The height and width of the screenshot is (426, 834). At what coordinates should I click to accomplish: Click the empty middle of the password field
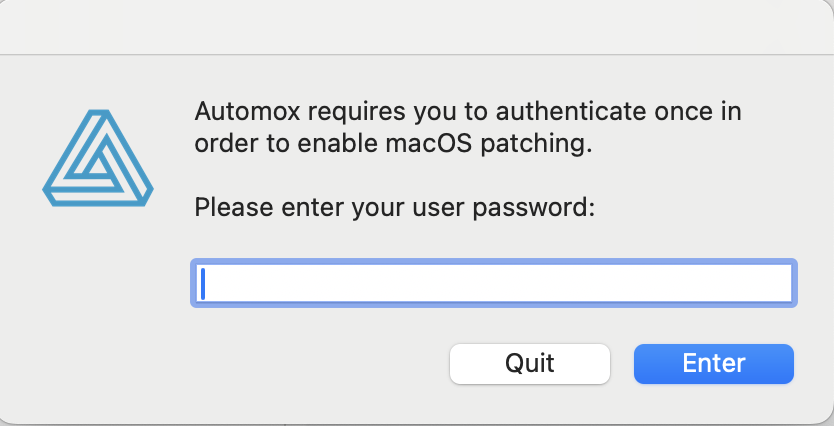494,283
